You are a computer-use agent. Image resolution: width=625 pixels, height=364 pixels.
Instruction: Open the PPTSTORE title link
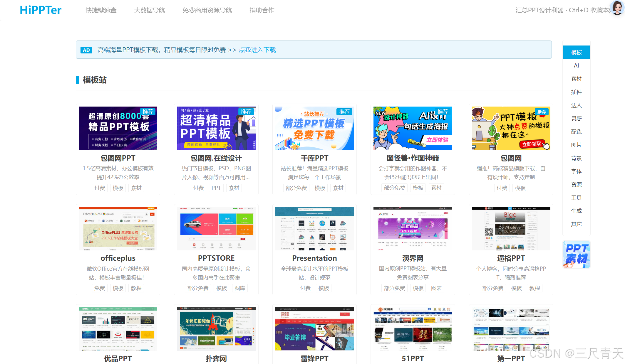tap(216, 258)
